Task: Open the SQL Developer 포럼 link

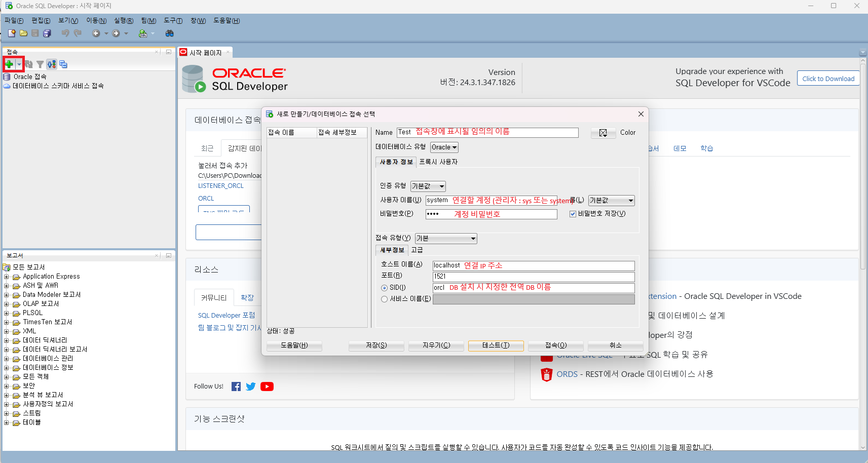Action: 227,315
